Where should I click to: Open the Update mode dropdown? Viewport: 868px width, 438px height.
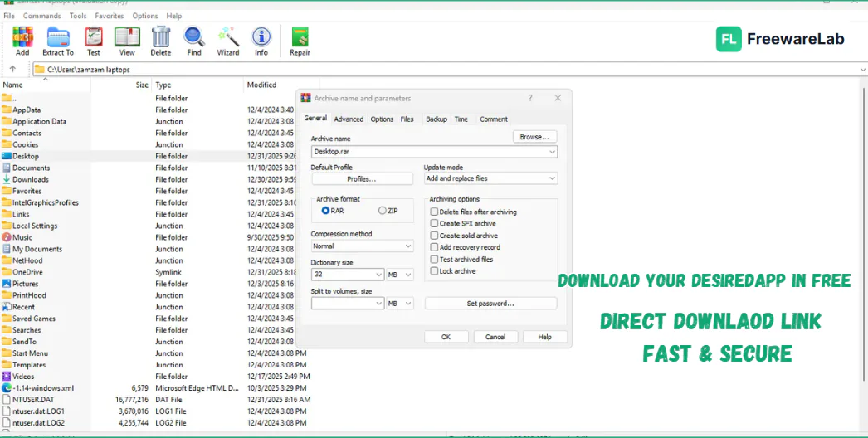coord(552,178)
